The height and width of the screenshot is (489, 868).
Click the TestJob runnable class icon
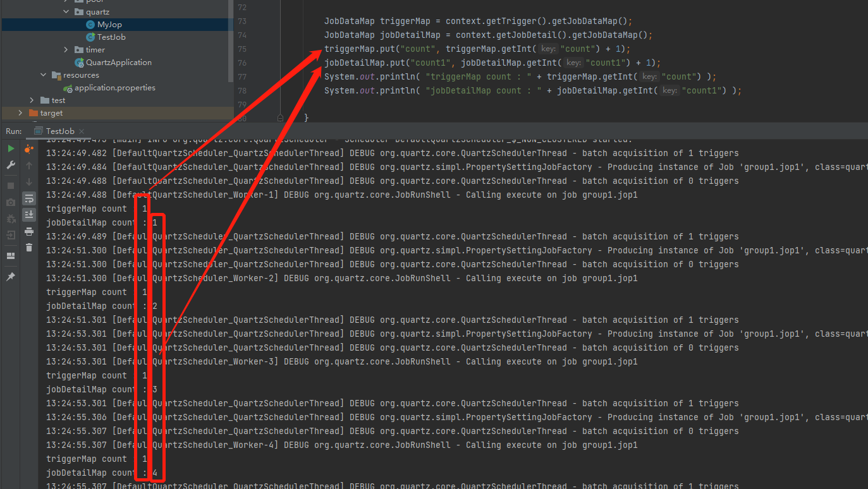point(90,37)
